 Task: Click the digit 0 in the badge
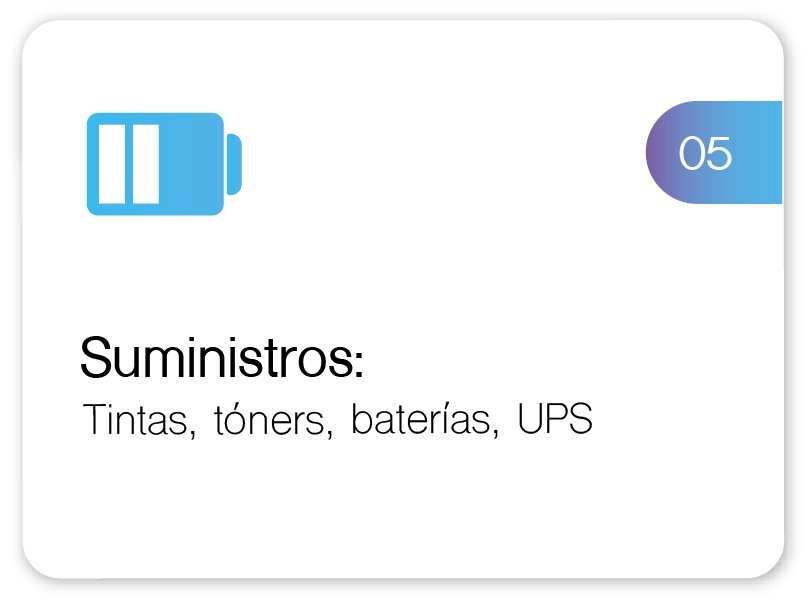pyautogui.click(x=692, y=153)
